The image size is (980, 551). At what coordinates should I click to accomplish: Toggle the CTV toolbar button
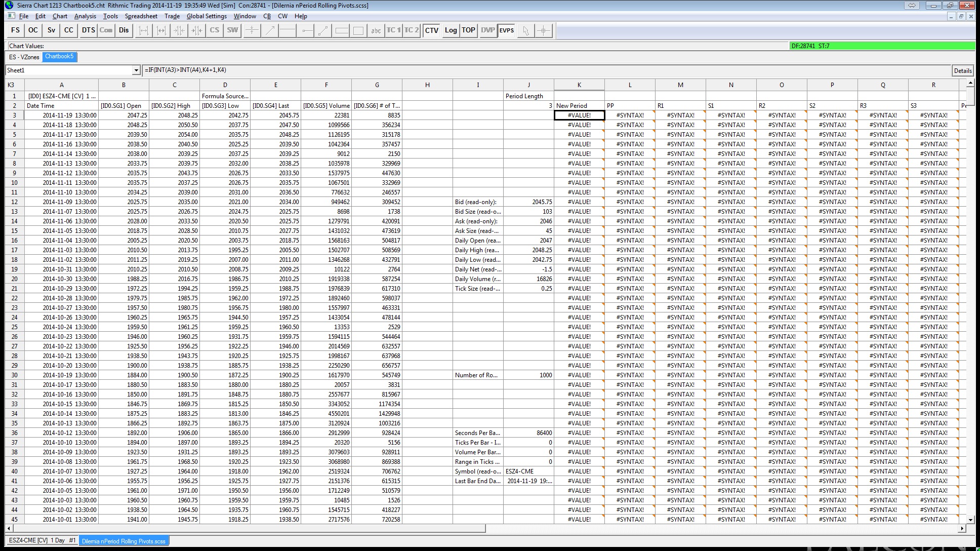[431, 30]
